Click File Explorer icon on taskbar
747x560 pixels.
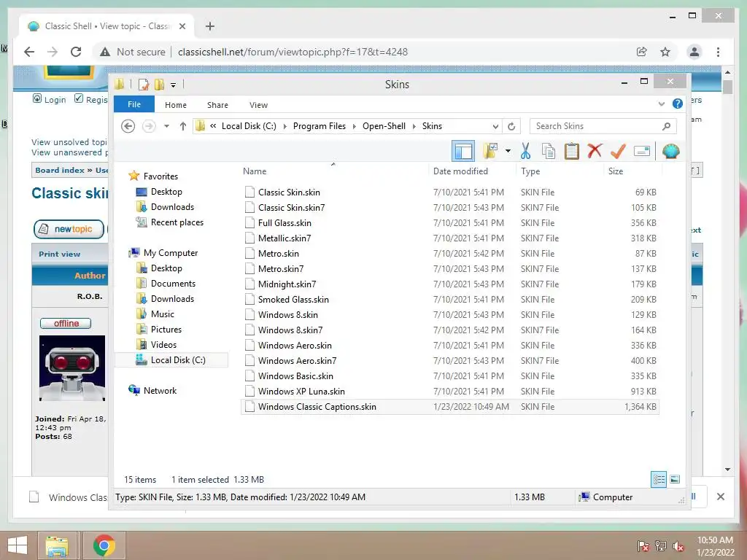pyautogui.click(x=57, y=545)
